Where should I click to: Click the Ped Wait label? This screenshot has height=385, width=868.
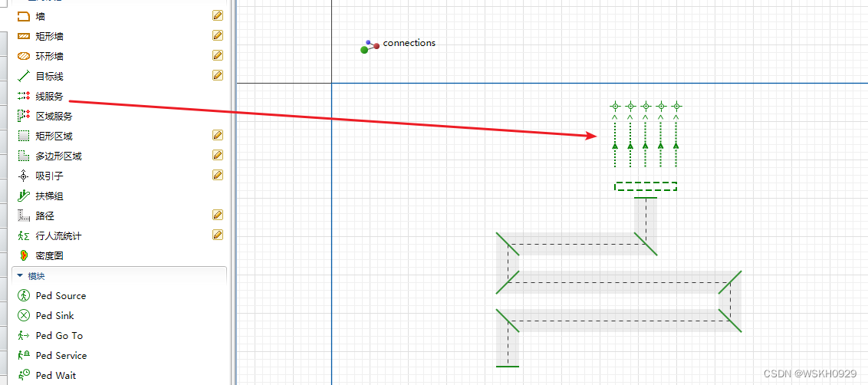pyautogui.click(x=56, y=376)
